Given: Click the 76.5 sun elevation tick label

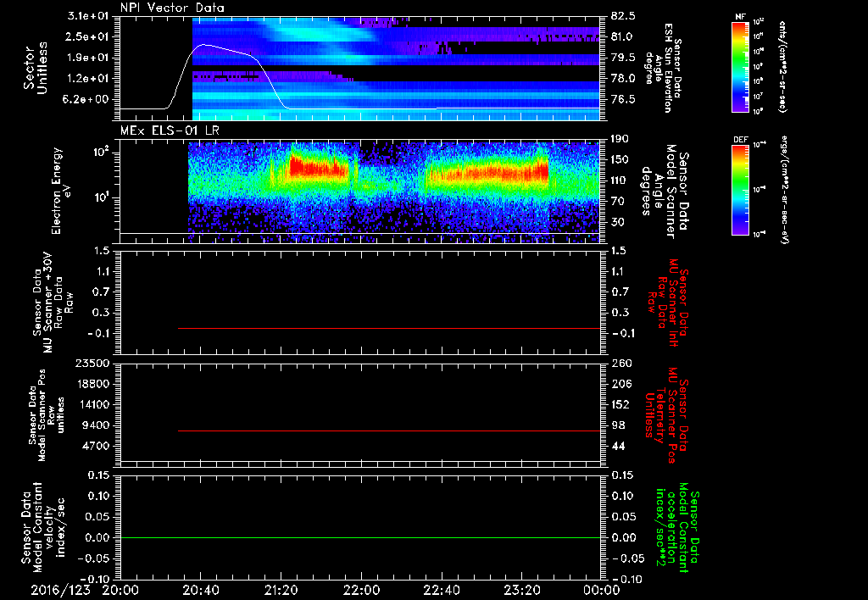Looking at the screenshot, I should point(623,100).
